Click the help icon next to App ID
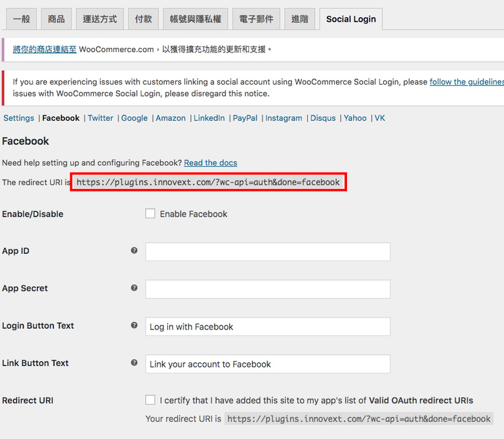 [x=134, y=251]
